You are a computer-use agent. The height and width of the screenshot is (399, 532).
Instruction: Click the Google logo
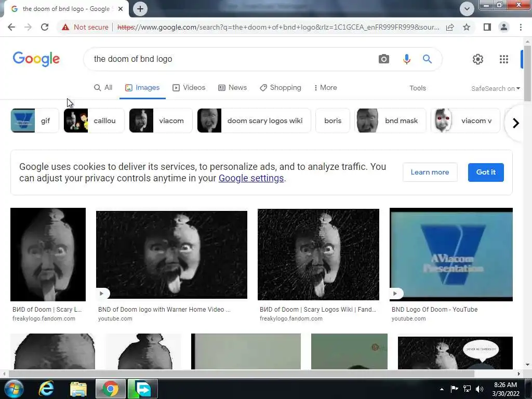pyautogui.click(x=36, y=59)
